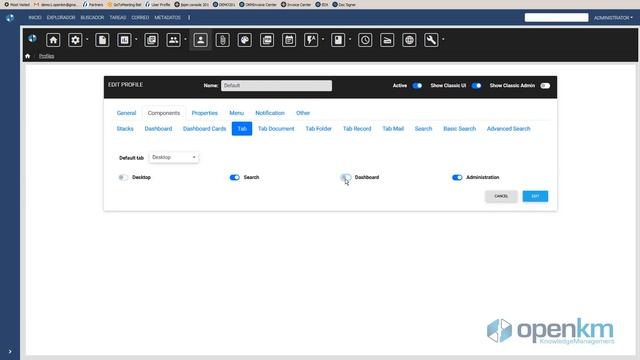Switch to the Menu tab

[236, 113]
